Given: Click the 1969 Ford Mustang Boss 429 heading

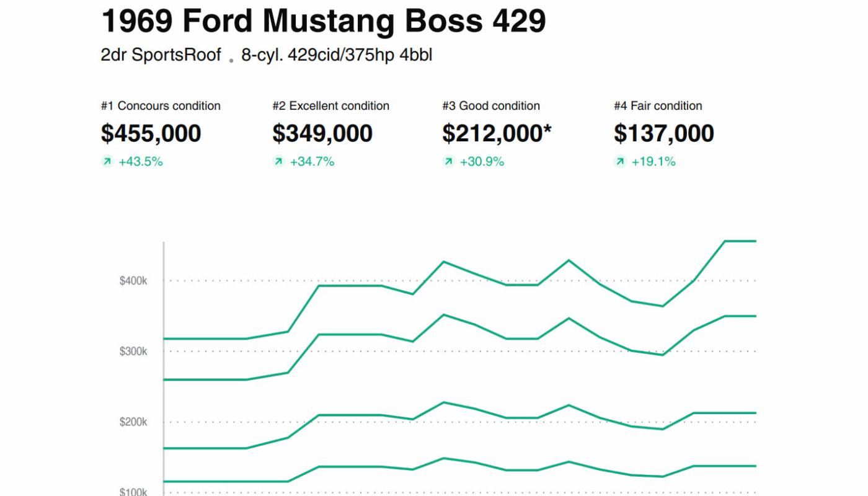Looking at the screenshot, I should click(x=323, y=22).
